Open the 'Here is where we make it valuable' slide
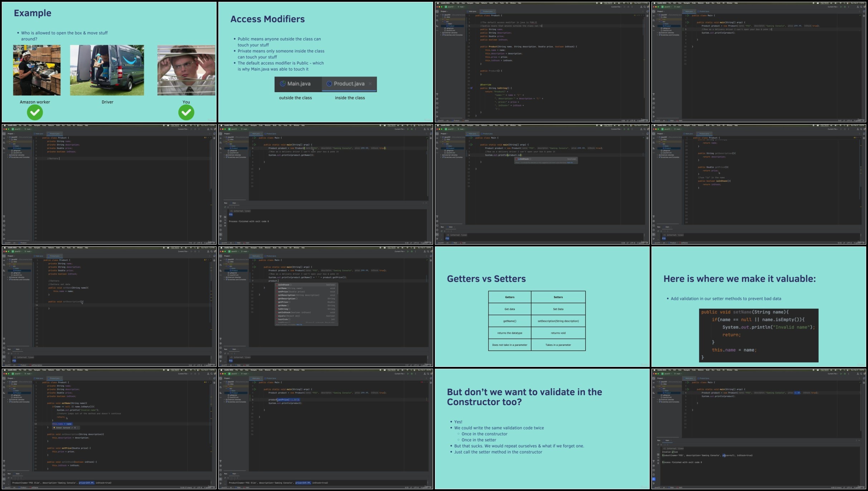 pyautogui.click(x=759, y=307)
